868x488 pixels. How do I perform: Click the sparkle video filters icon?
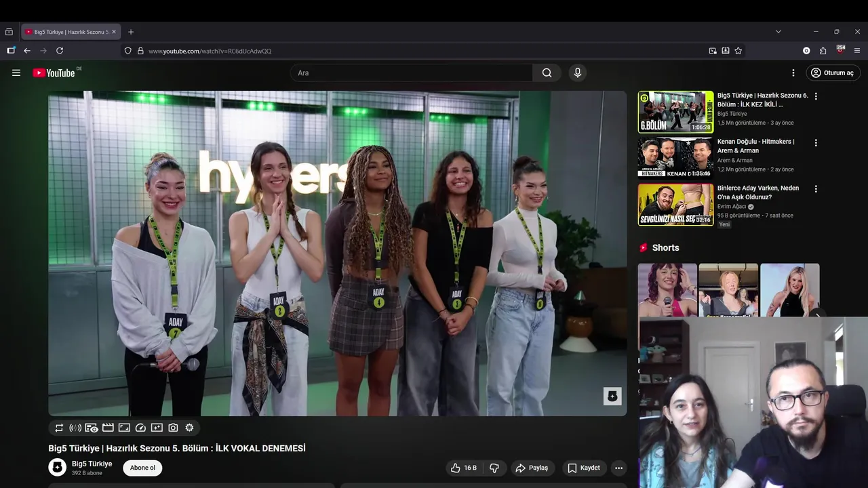tap(157, 428)
